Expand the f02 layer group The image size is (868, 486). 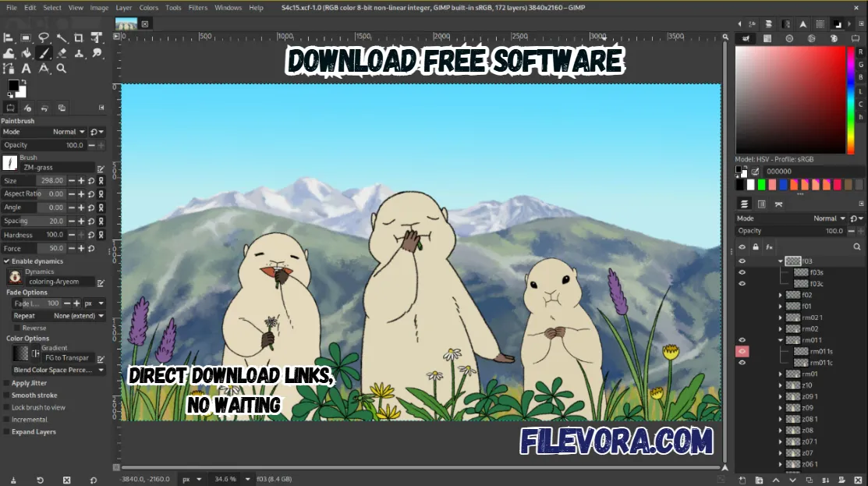781,294
